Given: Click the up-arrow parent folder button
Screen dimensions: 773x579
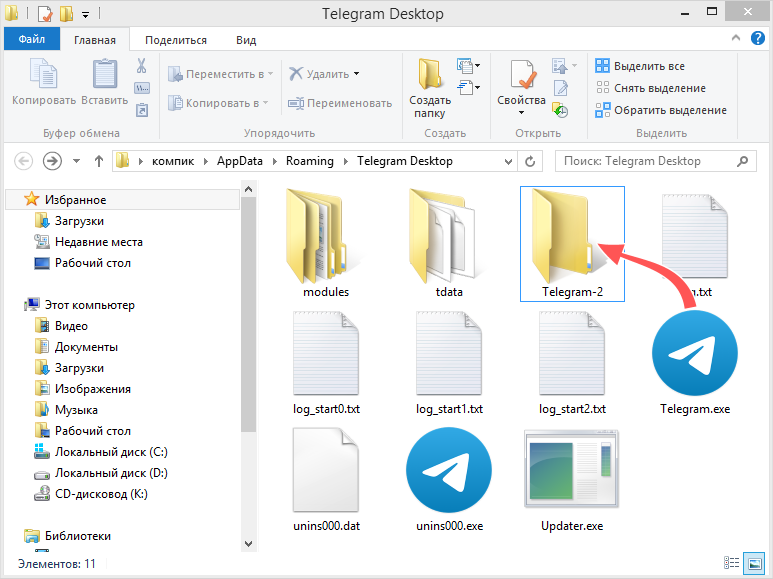Looking at the screenshot, I should pyautogui.click(x=99, y=161).
